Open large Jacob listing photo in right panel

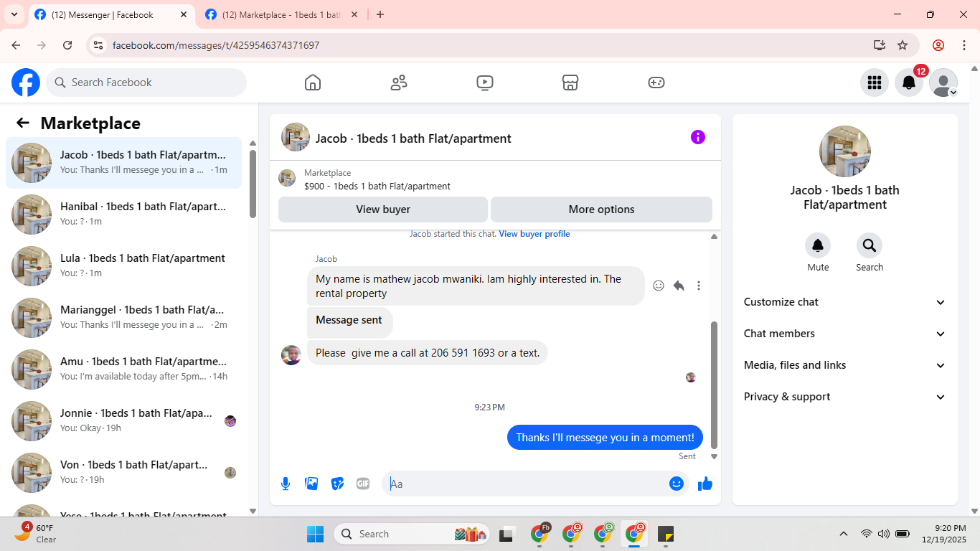pyautogui.click(x=845, y=151)
